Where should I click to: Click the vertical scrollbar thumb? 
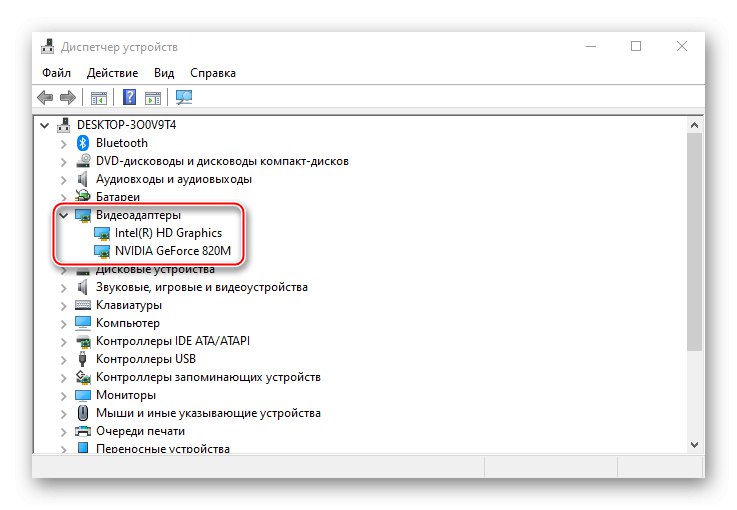pos(694,242)
